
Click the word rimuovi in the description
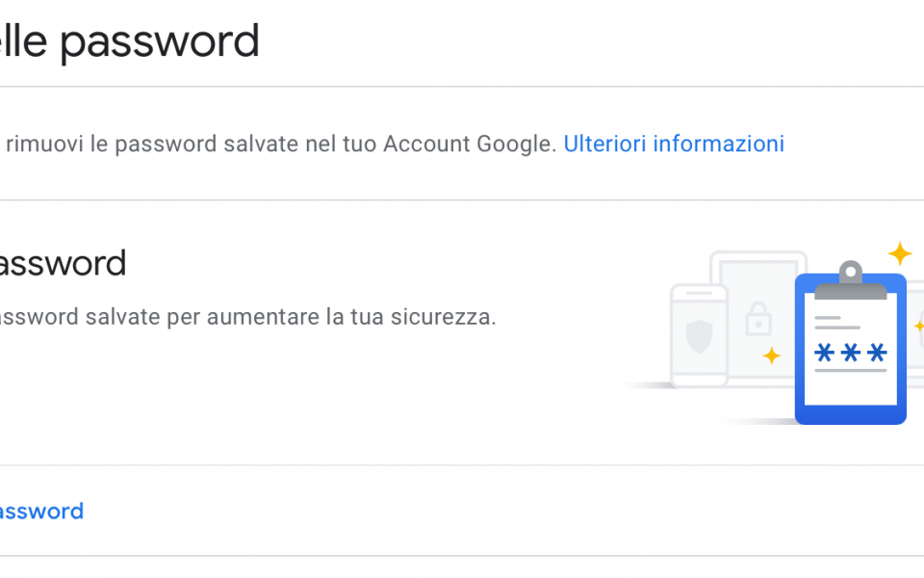coord(44,144)
